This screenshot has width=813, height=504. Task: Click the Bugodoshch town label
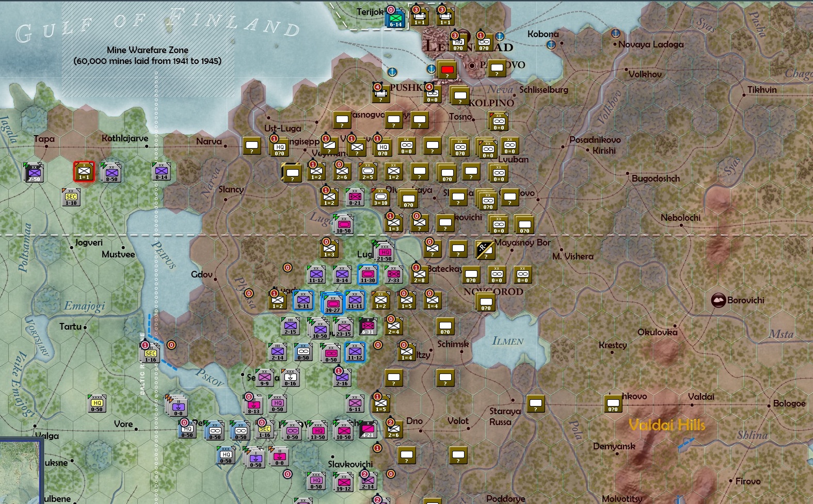(x=656, y=178)
